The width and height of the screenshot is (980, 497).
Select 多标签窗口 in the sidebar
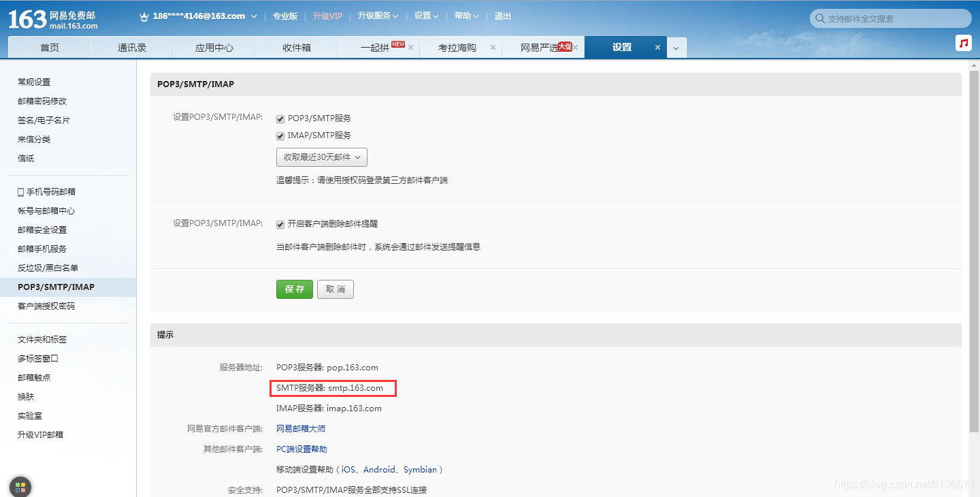[x=38, y=359]
